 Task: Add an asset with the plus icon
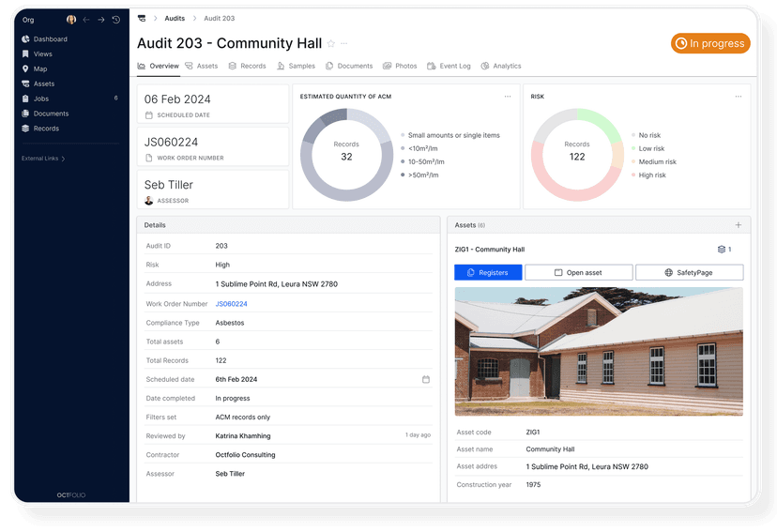click(739, 225)
